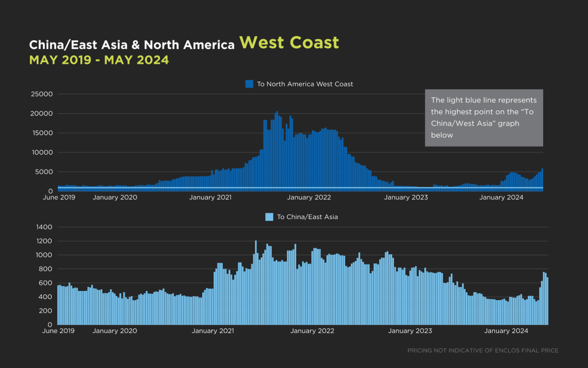The width and height of the screenshot is (588, 368).
Task: Click the green "West Coast" title text
Action: (289, 43)
